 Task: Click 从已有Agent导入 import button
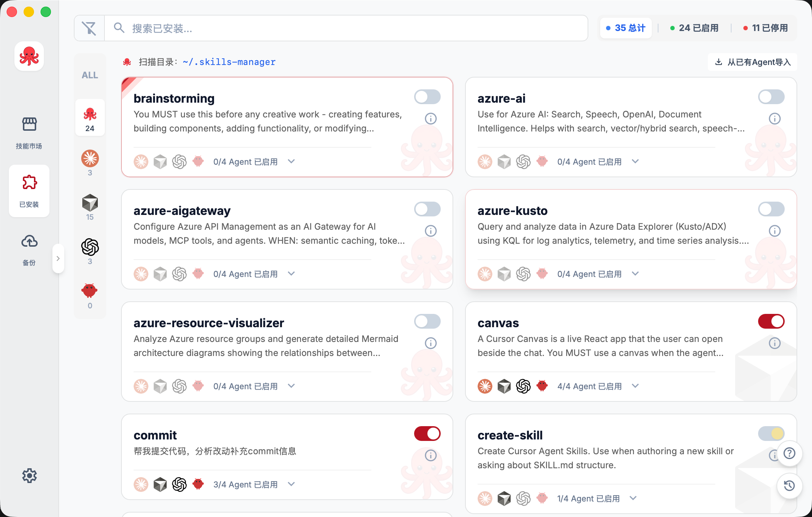click(x=753, y=62)
